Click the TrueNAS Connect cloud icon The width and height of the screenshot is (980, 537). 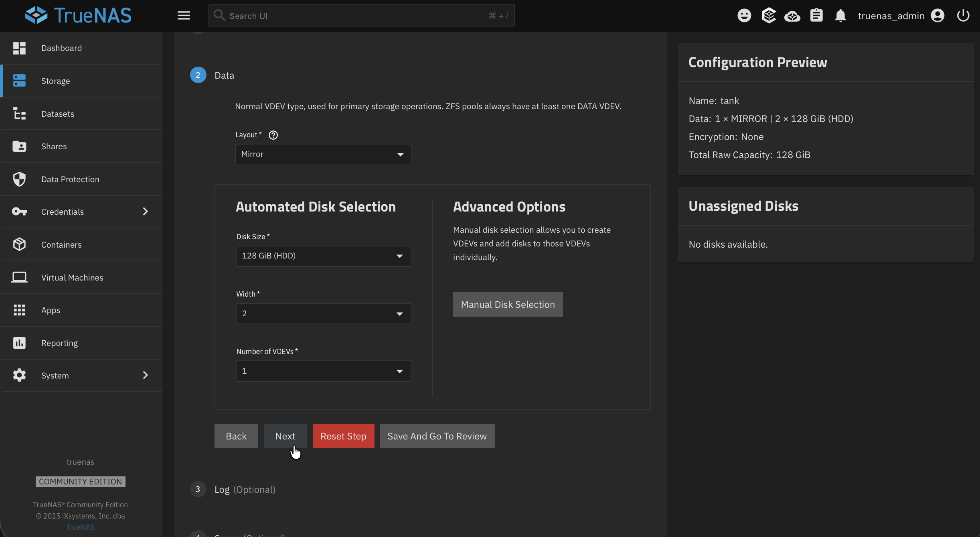(x=792, y=16)
